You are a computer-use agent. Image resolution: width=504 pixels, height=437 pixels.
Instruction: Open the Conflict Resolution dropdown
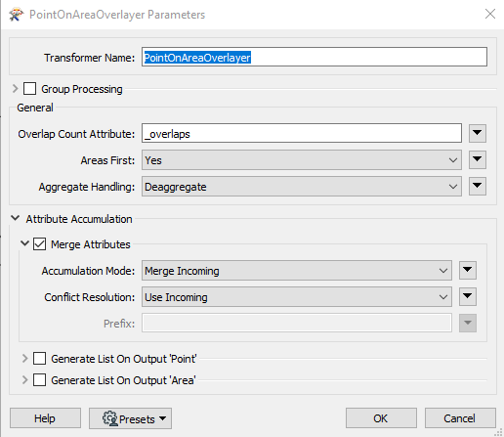click(297, 297)
